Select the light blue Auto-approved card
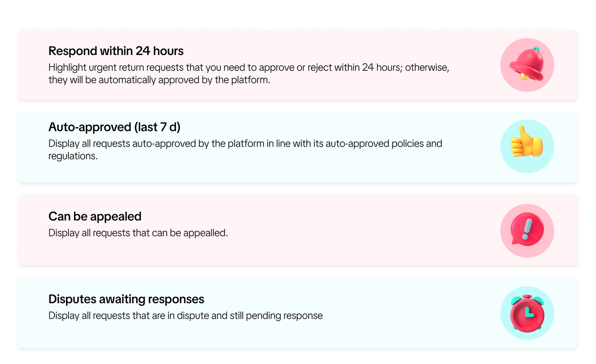The image size is (596, 364). tap(298, 147)
